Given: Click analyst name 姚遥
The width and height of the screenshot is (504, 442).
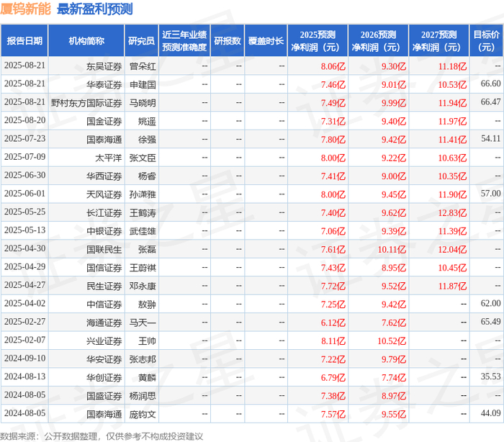Looking at the screenshot, I should 147,121.
